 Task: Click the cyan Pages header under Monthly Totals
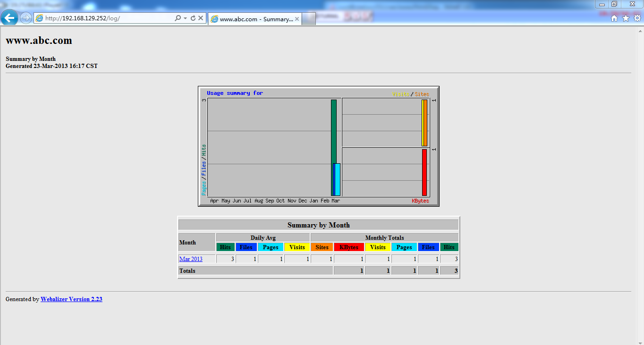pyautogui.click(x=404, y=247)
